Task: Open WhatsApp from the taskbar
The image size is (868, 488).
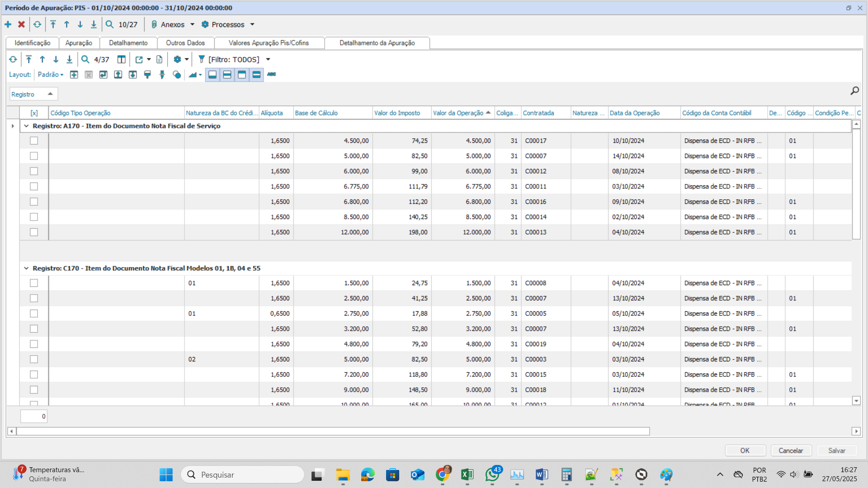Action: click(492, 474)
